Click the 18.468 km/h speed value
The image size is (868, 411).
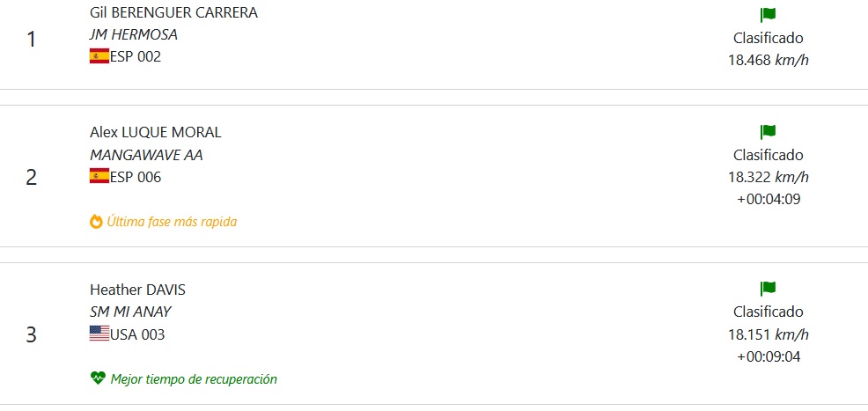(768, 61)
